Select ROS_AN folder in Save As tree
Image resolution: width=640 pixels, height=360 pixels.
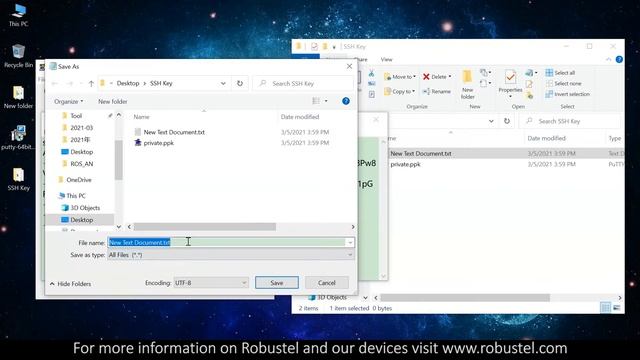click(81, 164)
